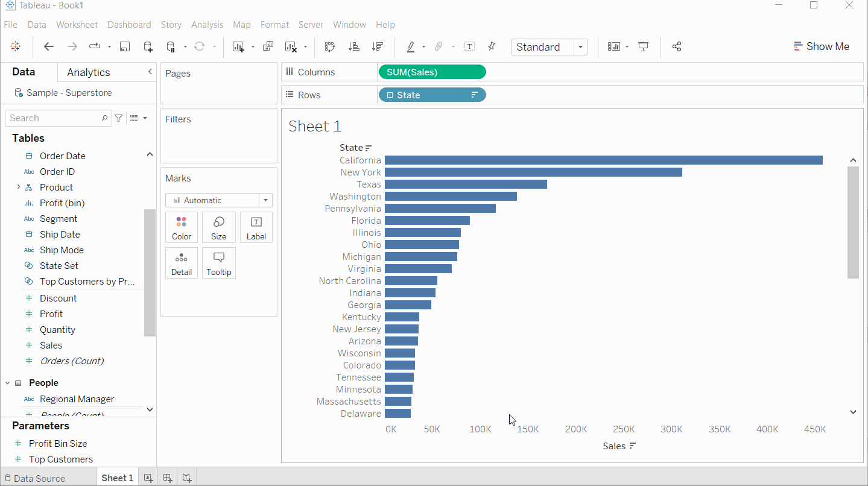Open the Analysis menu
This screenshot has height=486, width=868.
click(x=207, y=25)
